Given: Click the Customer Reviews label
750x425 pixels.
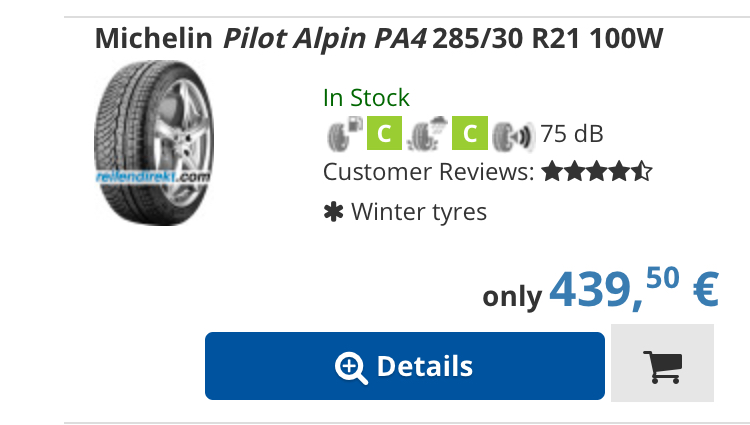Looking at the screenshot, I should (x=429, y=172).
